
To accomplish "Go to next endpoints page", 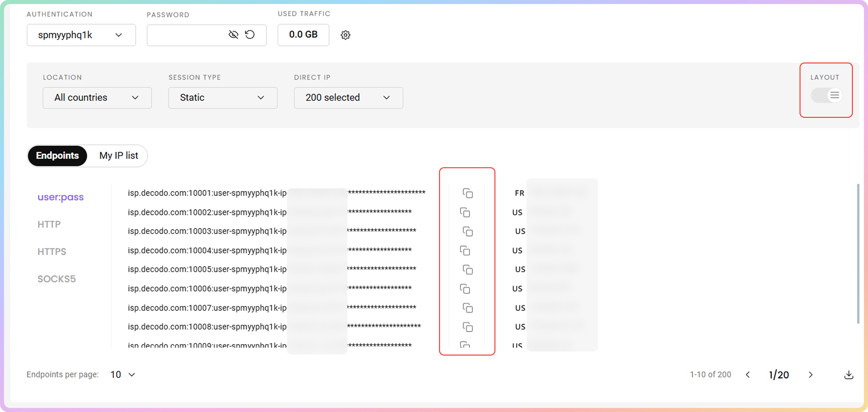I will tap(810, 374).
